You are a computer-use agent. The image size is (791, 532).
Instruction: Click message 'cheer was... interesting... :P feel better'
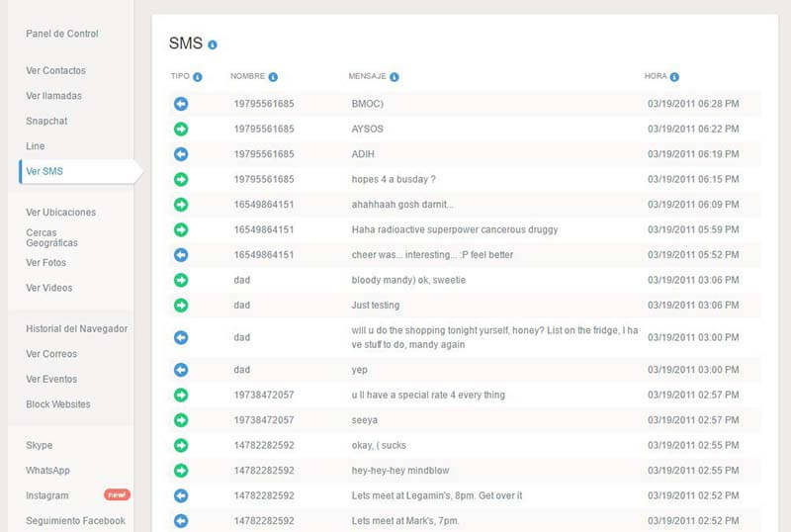[432, 255]
